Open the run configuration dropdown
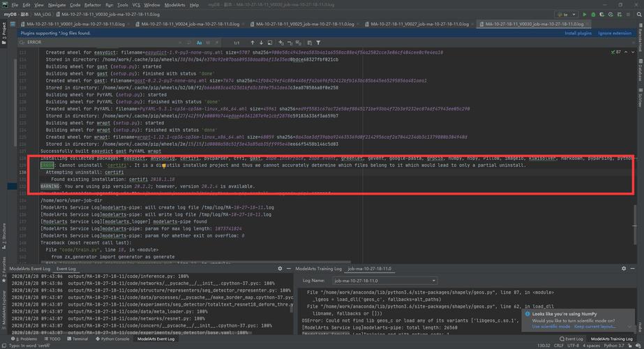Screen dimensions: 644x349 tap(567, 15)
